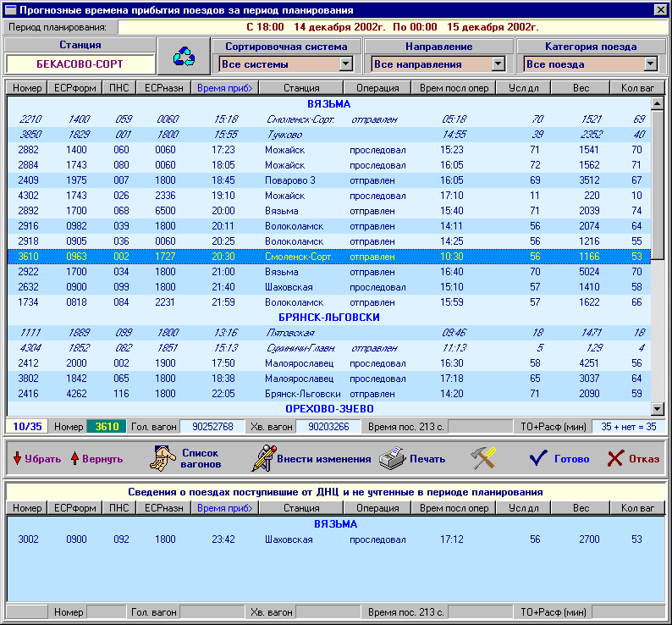Click the planning period date text
This screenshot has height=625, width=672.
coord(393,27)
